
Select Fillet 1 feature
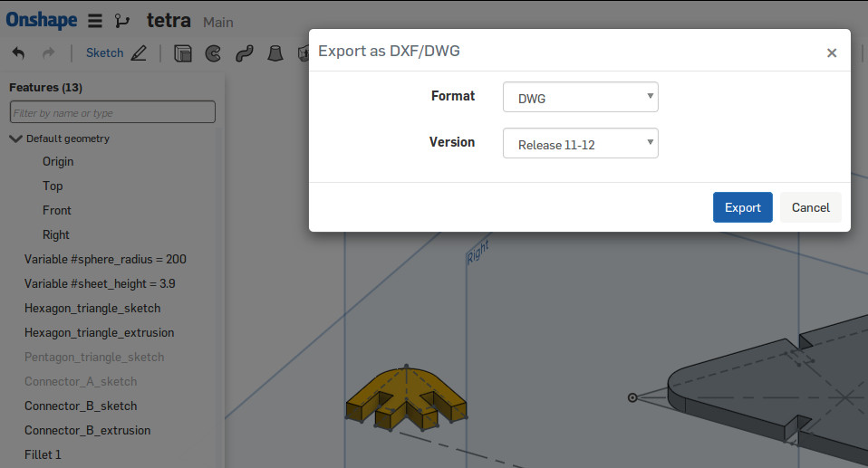click(43, 454)
